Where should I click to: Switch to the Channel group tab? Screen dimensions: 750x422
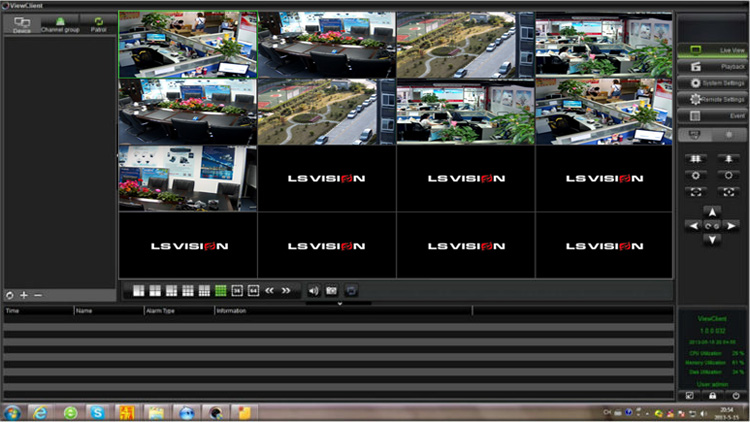point(60,24)
